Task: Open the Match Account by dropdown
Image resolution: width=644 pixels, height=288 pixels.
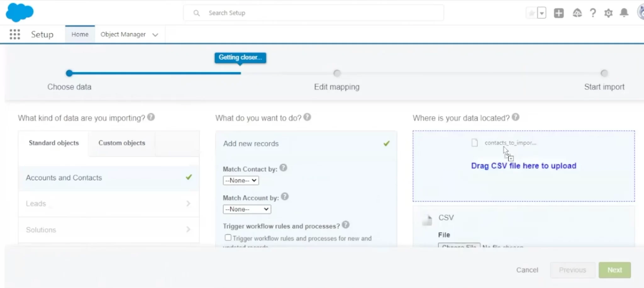Action: (247, 209)
